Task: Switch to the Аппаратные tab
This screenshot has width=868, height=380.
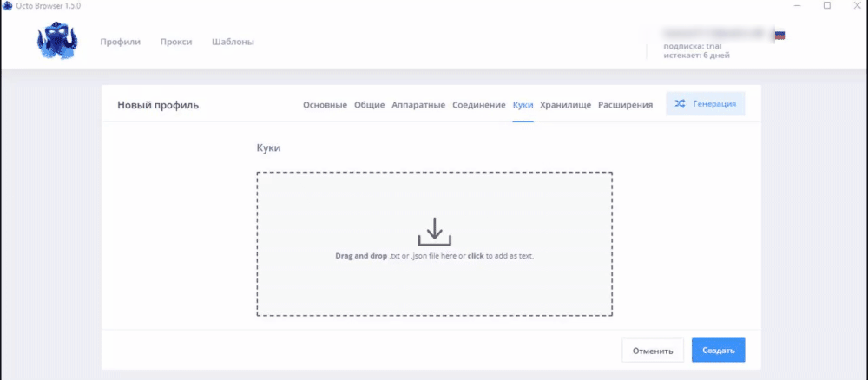Action: tap(418, 105)
